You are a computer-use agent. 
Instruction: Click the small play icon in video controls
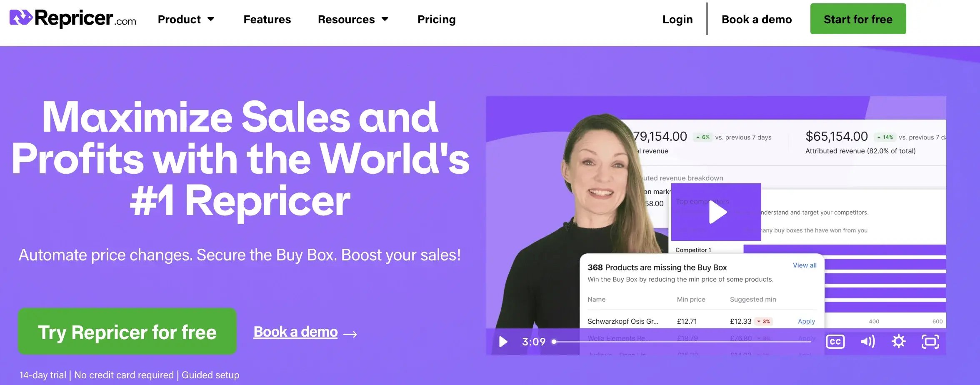point(503,342)
